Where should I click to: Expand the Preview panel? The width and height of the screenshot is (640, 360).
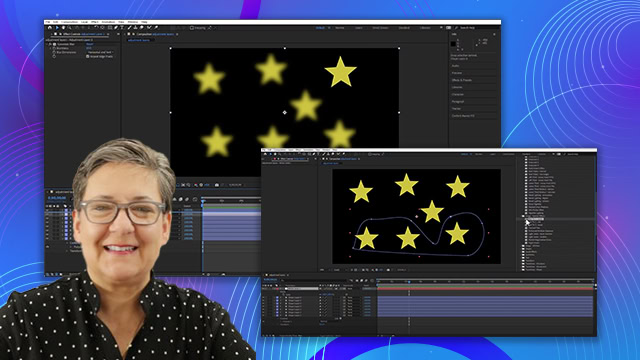coord(457,73)
